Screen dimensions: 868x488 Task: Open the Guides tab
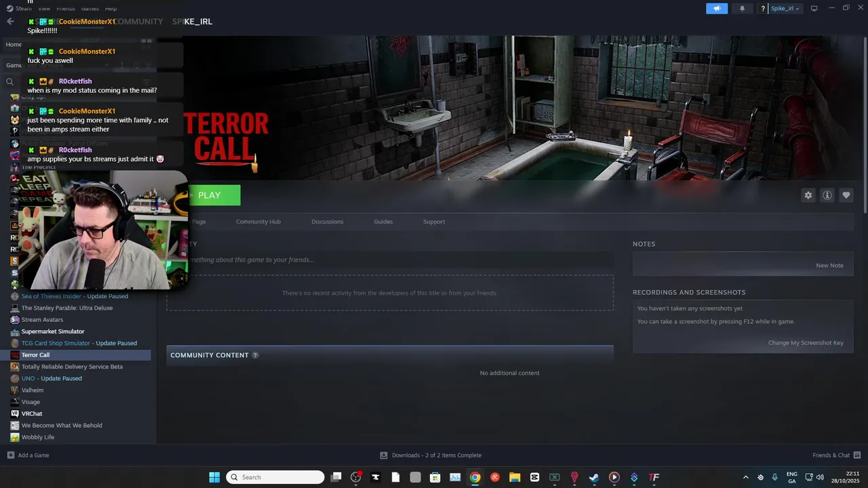coord(383,222)
